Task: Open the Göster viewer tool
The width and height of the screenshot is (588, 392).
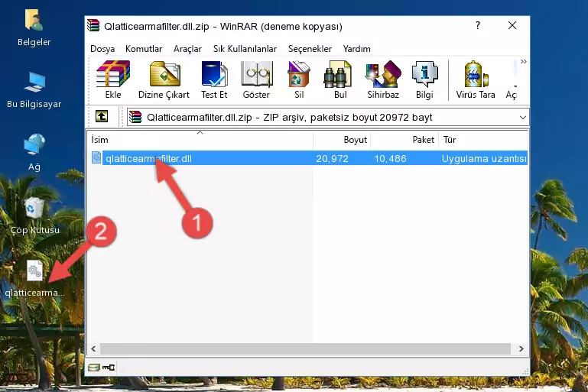Action: [256, 79]
